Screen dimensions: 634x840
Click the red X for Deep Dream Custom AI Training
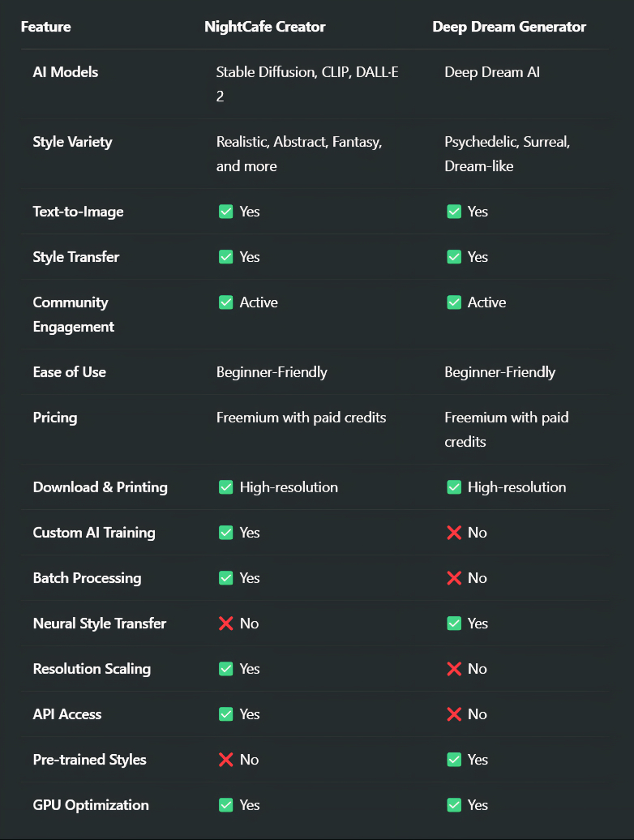coord(454,533)
